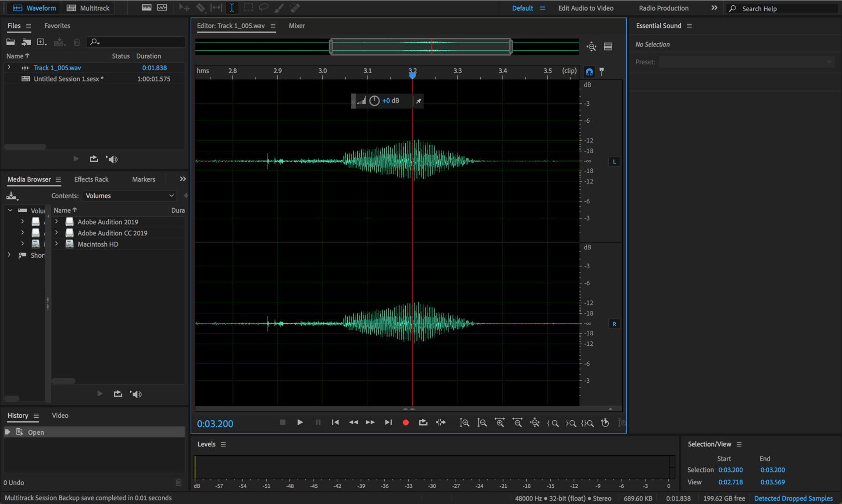Image resolution: width=842 pixels, height=504 pixels.
Task: Select Untitled Session 1.sesx in Files
Action: (x=68, y=79)
